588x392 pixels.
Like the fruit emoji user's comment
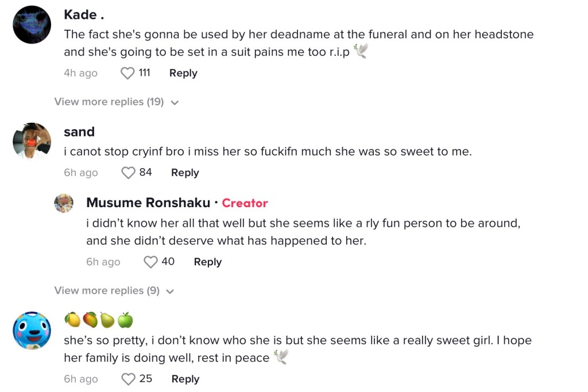129,379
